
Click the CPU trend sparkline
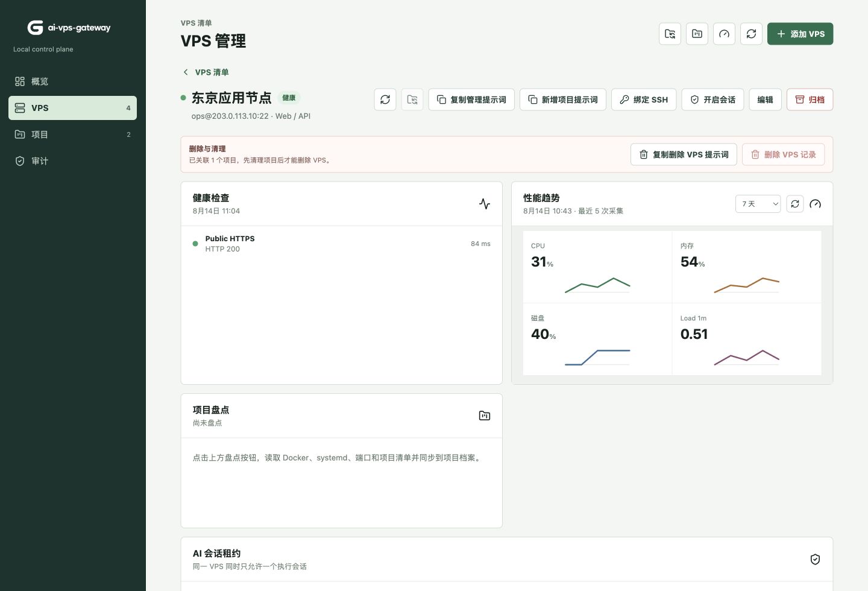(x=597, y=285)
